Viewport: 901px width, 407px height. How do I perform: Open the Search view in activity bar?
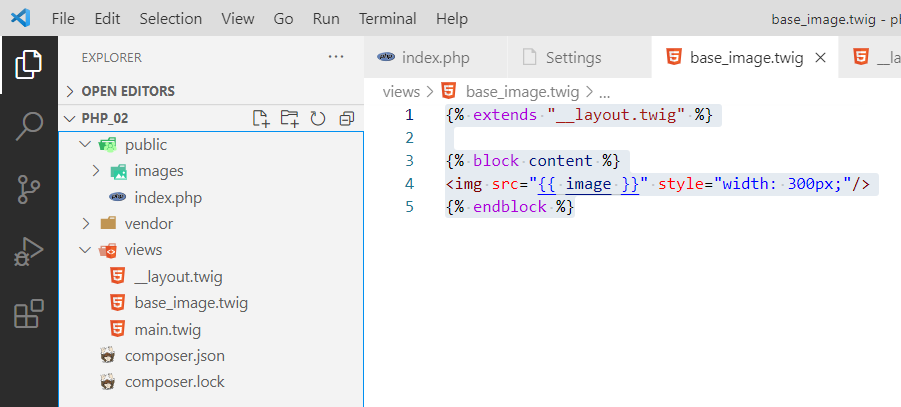point(29,127)
